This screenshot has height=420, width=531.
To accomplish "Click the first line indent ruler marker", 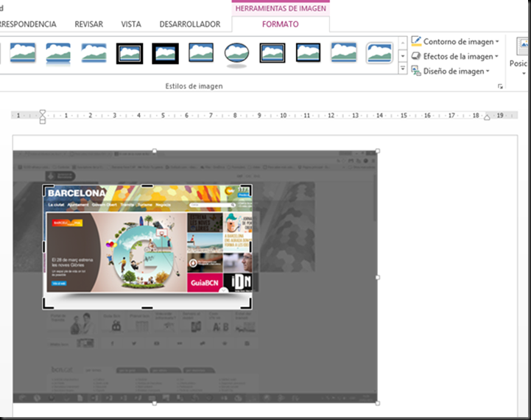I will [42, 112].
